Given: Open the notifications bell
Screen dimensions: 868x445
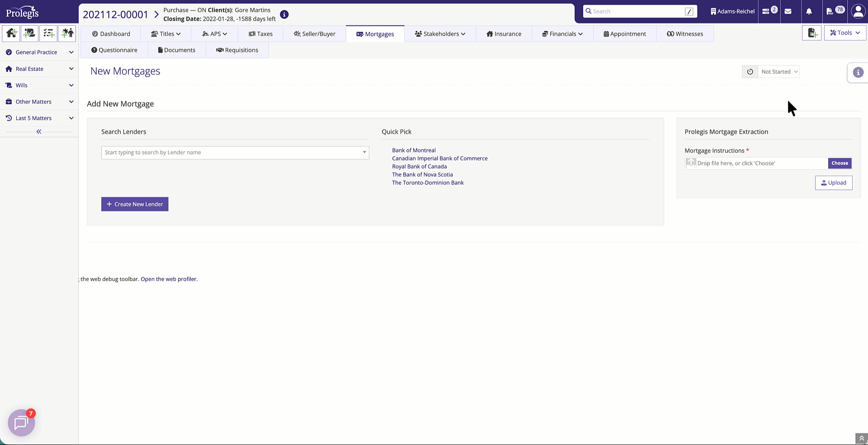Looking at the screenshot, I should 809,11.
